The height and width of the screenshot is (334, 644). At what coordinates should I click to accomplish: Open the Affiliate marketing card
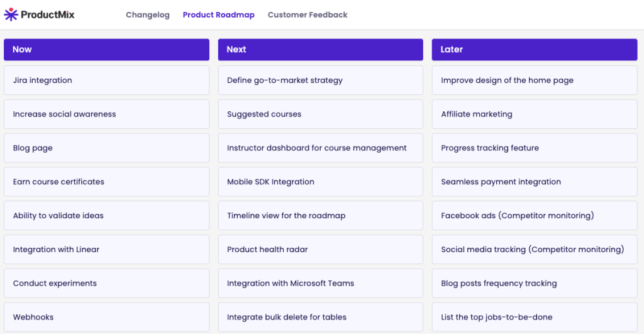tap(534, 114)
